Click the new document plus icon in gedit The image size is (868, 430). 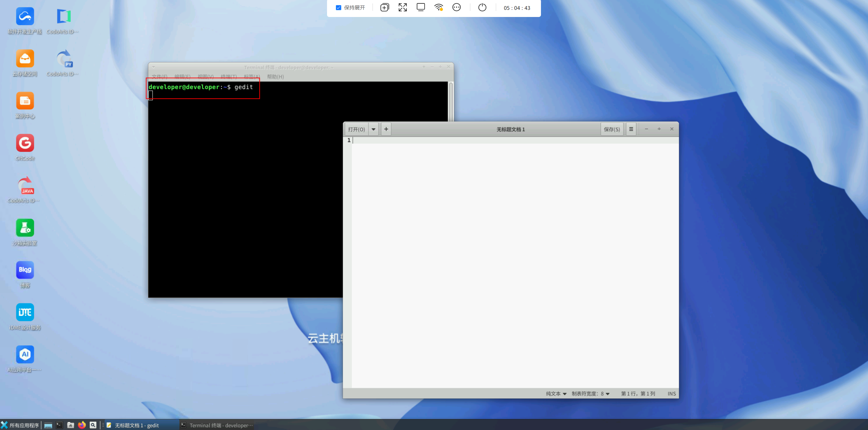point(386,129)
